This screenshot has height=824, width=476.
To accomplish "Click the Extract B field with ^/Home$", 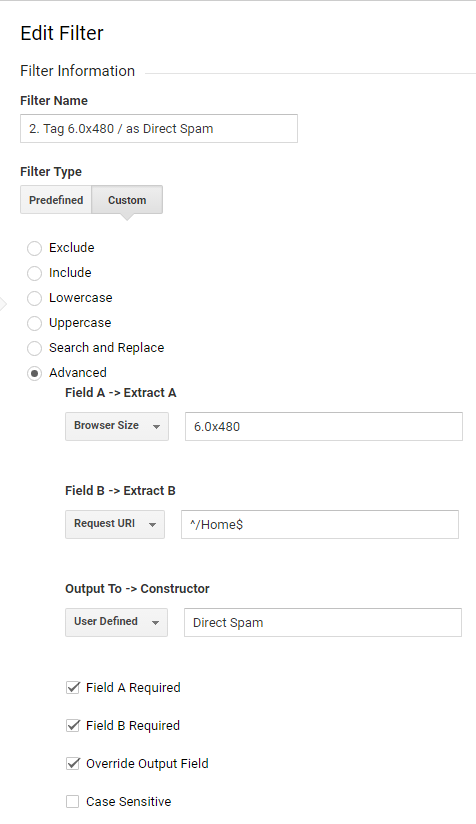I will [319, 524].
